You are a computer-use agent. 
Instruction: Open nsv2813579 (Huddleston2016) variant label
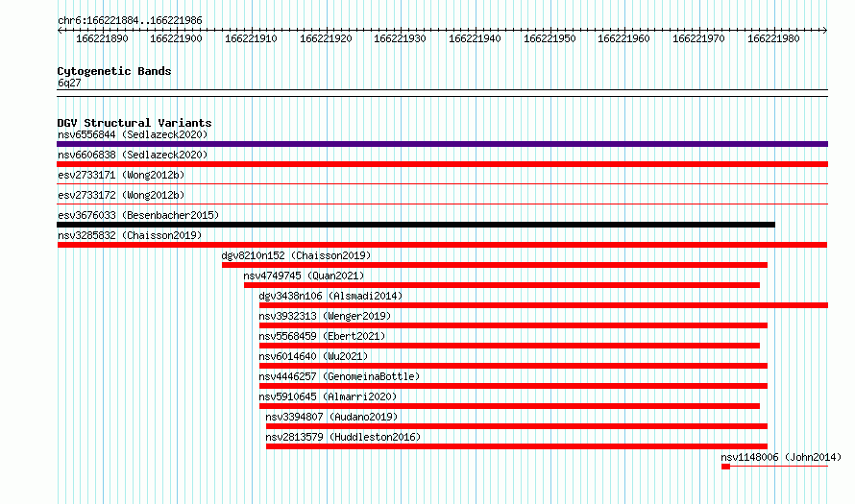coord(343,437)
